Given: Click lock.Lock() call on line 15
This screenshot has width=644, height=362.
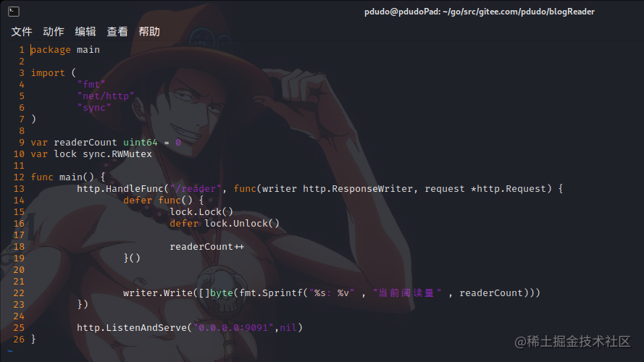Looking at the screenshot, I should tap(201, 212).
